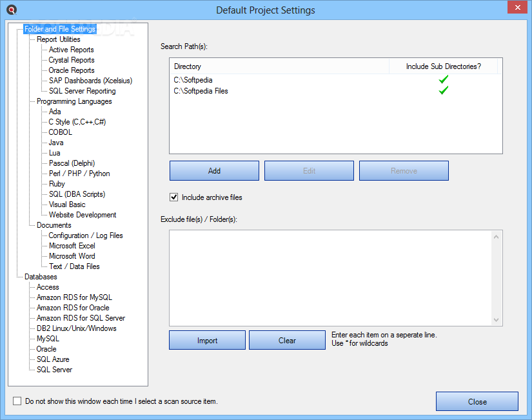Select SQL Server Reporting node
The height and width of the screenshot is (420, 532).
pyautogui.click(x=82, y=91)
